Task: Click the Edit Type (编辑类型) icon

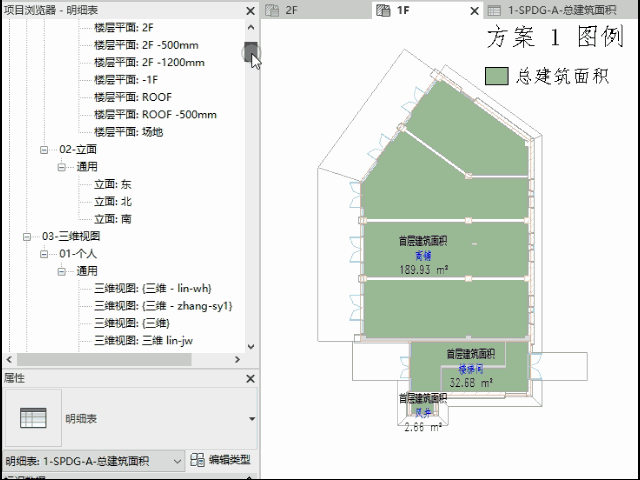Action: click(x=198, y=460)
